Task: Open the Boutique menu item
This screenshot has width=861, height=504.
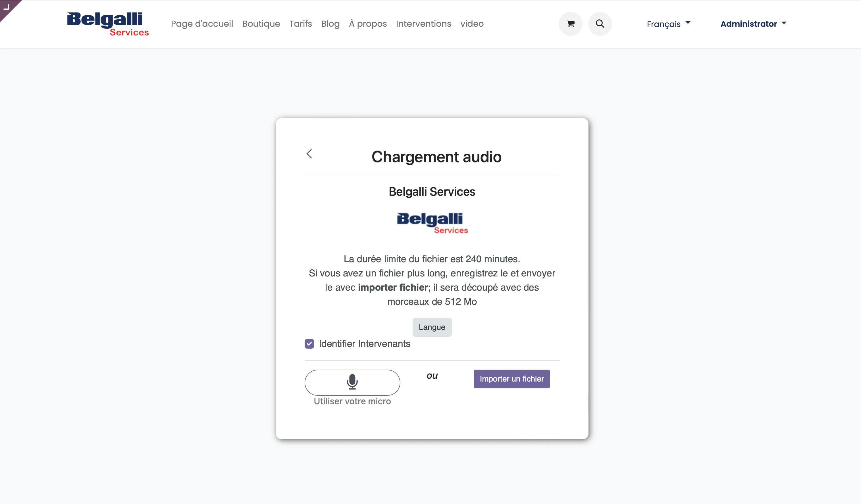Action: click(x=261, y=23)
